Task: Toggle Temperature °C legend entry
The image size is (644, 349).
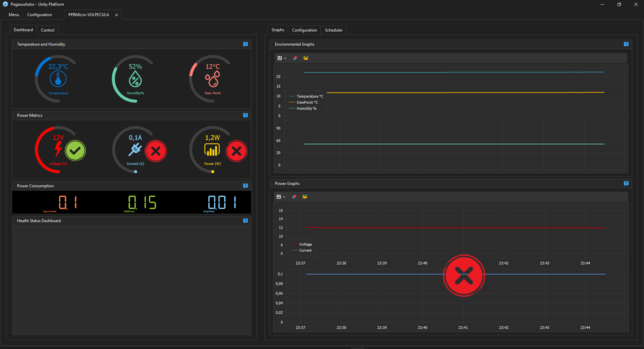Action: (x=306, y=96)
